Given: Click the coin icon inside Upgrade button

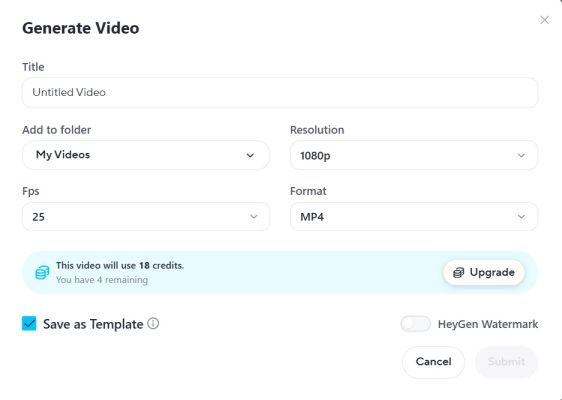Looking at the screenshot, I should [458, 273].
